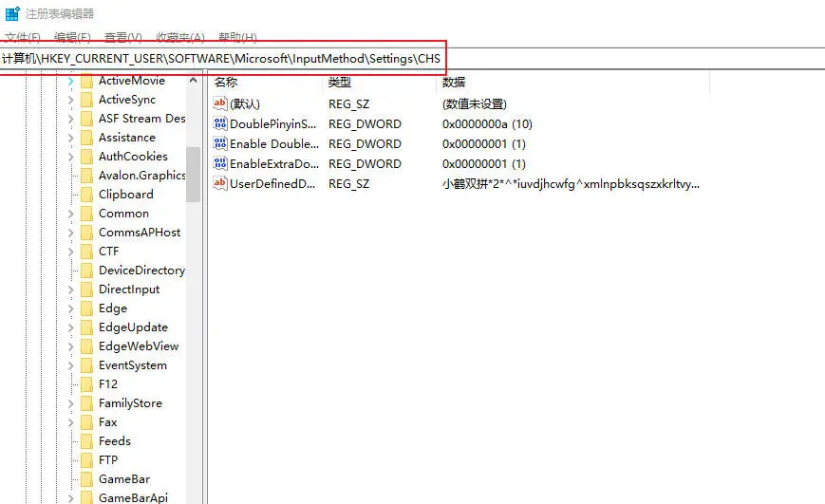
Task: Click the ActiveSync folder icon
Action: (86, 100)
